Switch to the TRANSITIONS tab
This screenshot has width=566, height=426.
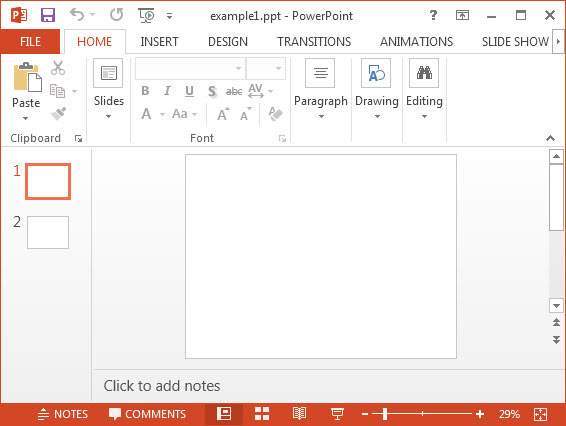[314, 42]
